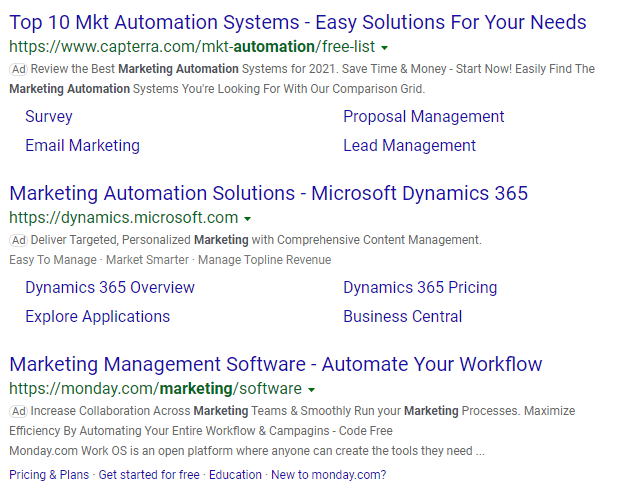Click the Ad badge in the monday.com result
642x498 pixels.
[18, 411]
